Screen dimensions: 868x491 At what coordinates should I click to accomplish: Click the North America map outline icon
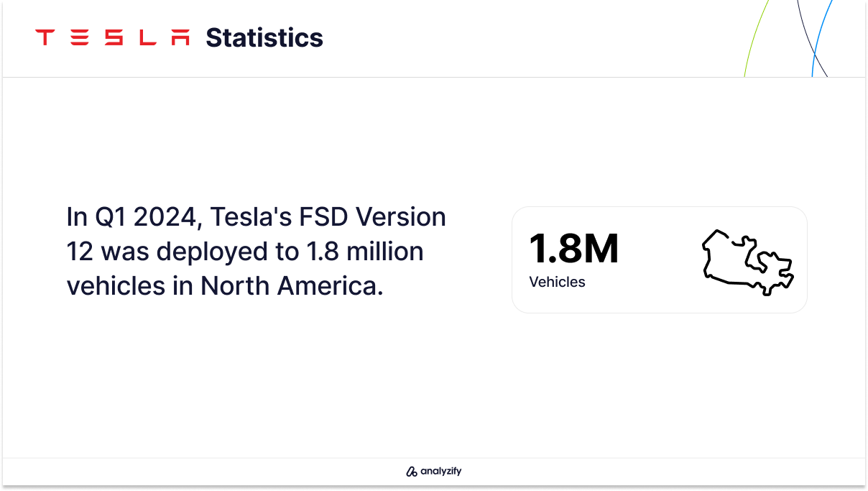[x=747, y=262]
